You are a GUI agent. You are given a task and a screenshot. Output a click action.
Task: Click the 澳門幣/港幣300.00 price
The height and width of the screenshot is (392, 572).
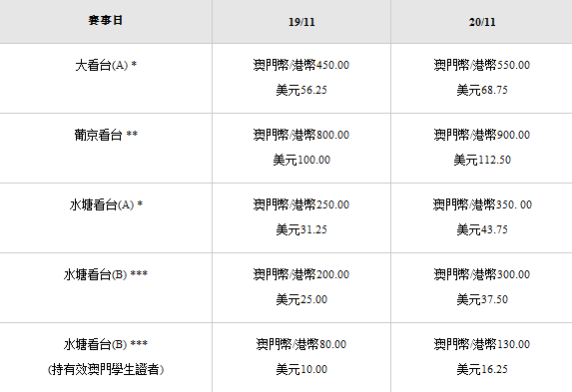click(482, 274)
